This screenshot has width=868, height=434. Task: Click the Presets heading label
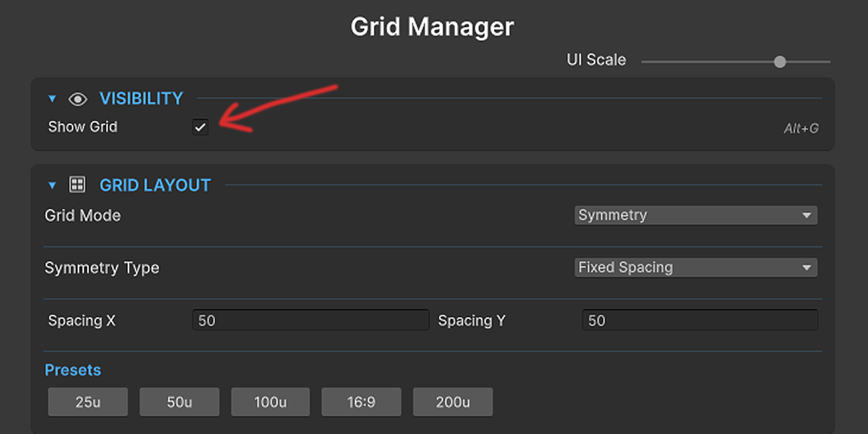point(73,370)
